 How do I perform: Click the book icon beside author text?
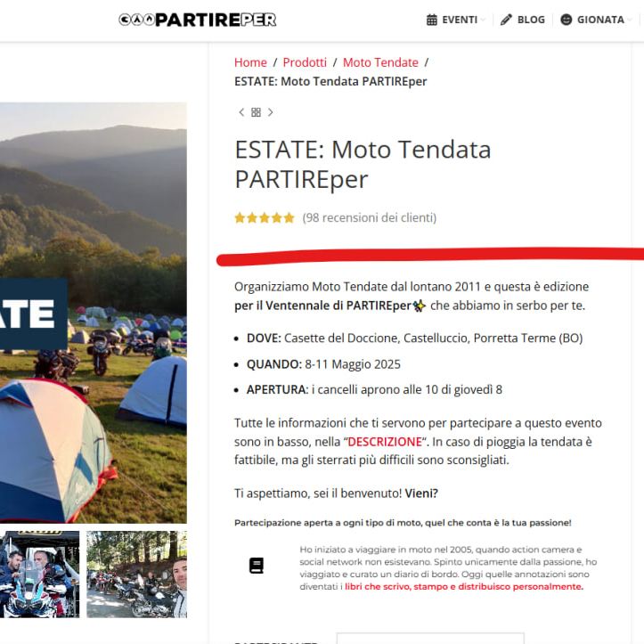(257, 566)
